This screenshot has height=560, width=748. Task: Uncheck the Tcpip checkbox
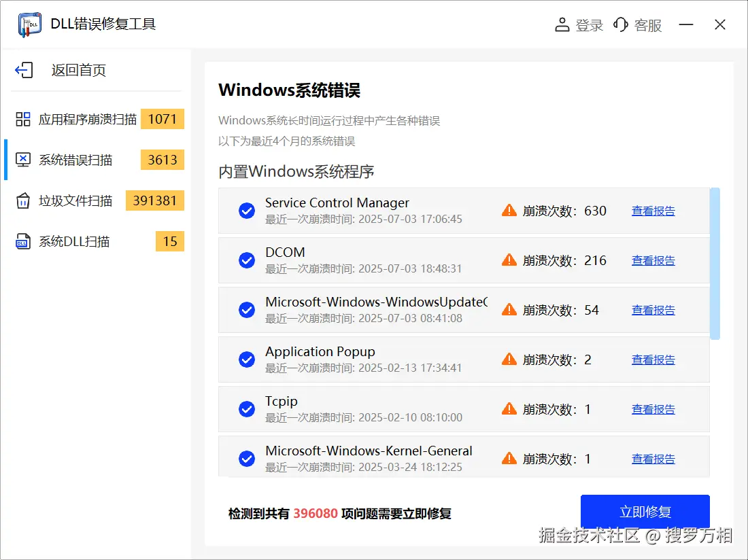(247, 409)
